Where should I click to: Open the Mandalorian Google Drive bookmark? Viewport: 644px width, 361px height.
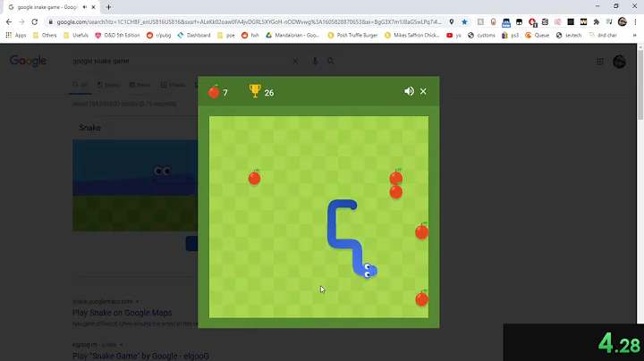(292, 35)
